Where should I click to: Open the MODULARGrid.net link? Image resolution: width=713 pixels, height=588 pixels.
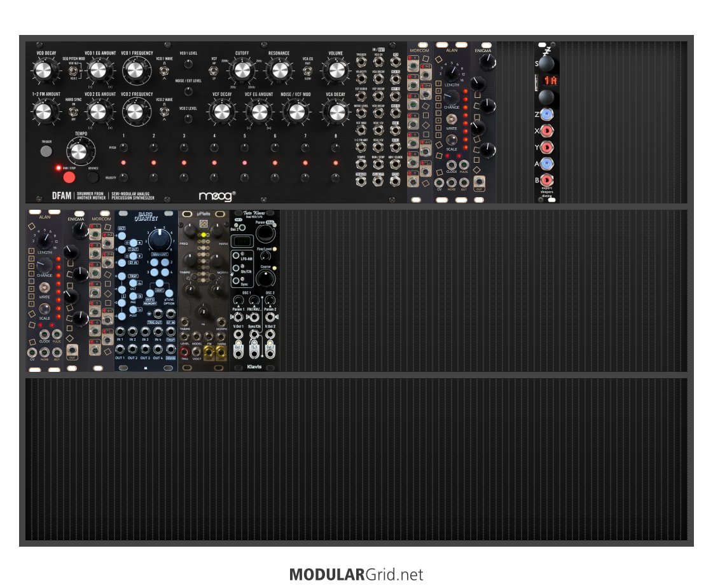pyautogui.click(x=356, y=575)
